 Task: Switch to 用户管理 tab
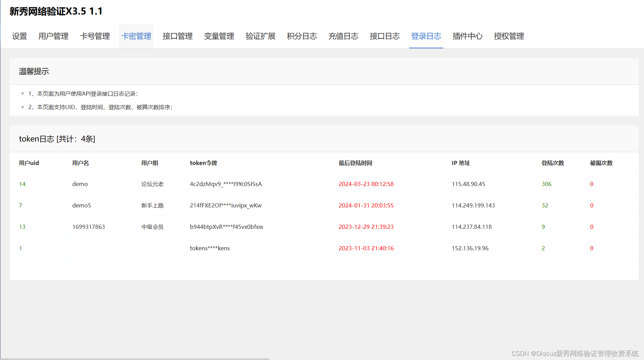[53, 36]
